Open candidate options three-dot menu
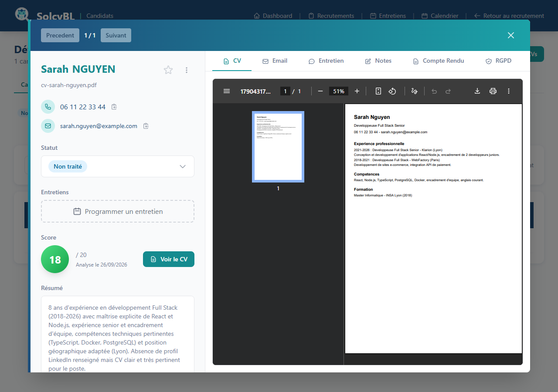This screenshot has height=392, width=558. pos(187,70)
